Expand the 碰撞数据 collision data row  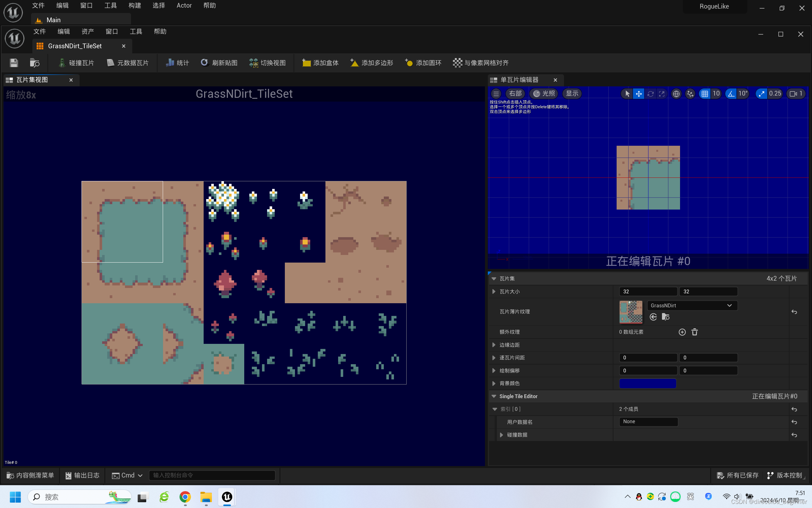click(501, 435)
